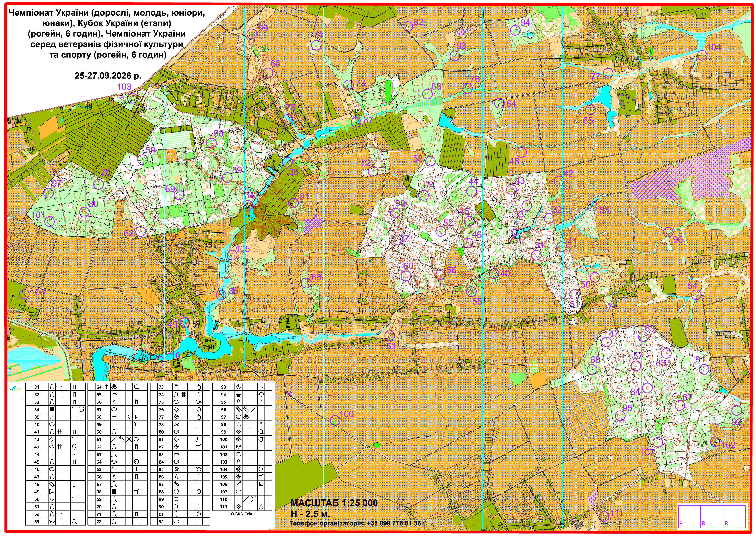Select control circle 105 on the map
This screenshot has width=756, height=536.
(x=232, y=255)
